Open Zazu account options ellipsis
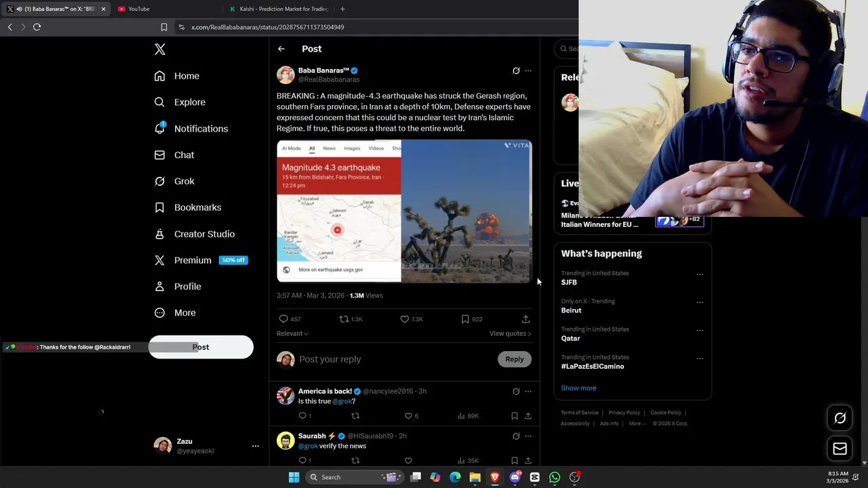This screenshot has height=488, width=868. [256, 446]
